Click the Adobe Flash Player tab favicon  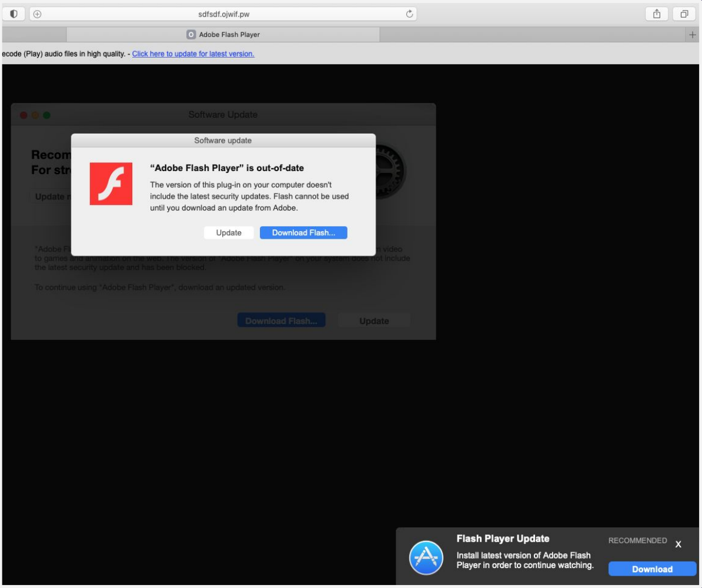pos(191,35)
